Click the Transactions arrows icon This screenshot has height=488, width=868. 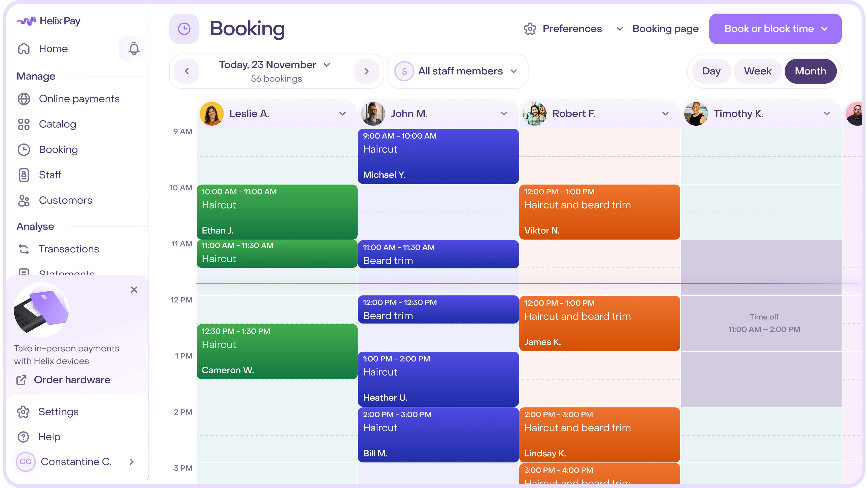tap(24, 249)
